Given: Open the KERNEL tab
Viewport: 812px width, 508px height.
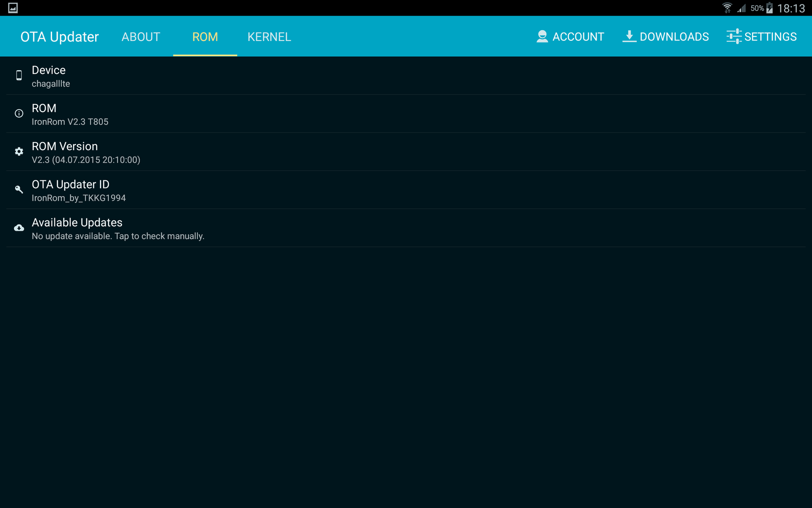Looking at the screenshot, I should point(269,37).
